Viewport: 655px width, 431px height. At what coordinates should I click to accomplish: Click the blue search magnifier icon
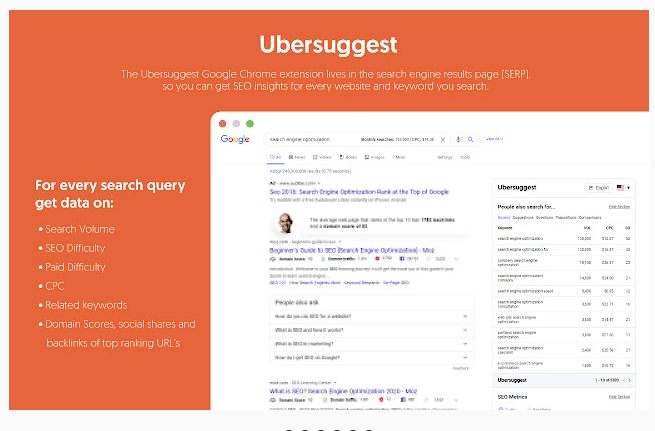[x=470, y=139]
